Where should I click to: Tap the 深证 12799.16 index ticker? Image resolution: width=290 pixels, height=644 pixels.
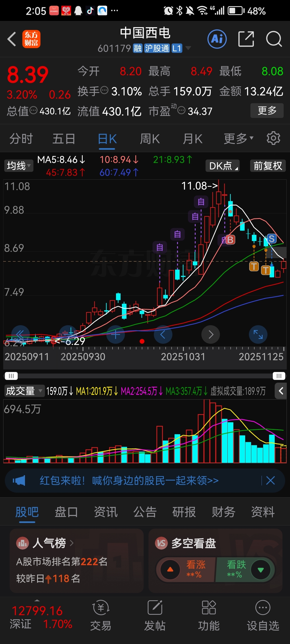pos(41,617)
